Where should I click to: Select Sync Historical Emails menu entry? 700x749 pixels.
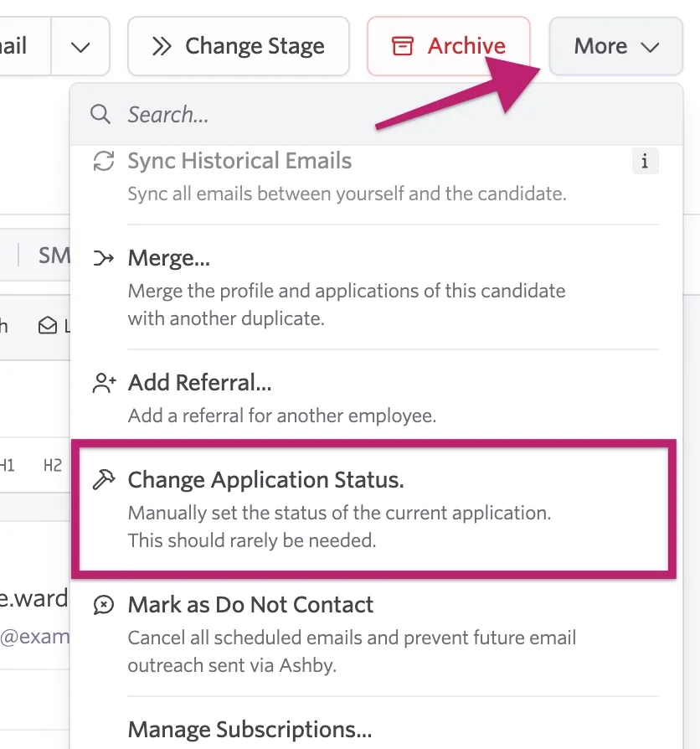click(x=376, y=178)
